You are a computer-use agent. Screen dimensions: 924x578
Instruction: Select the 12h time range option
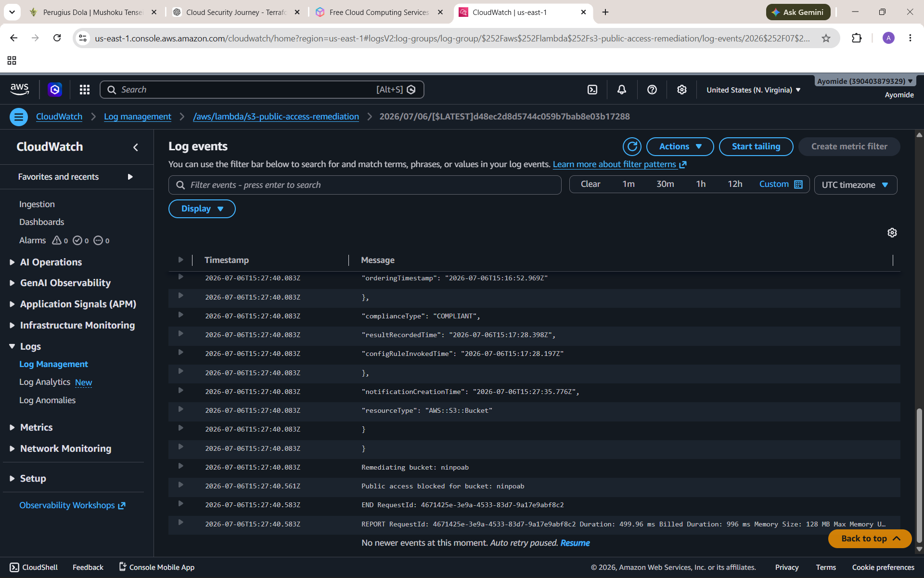coord(735,184)
